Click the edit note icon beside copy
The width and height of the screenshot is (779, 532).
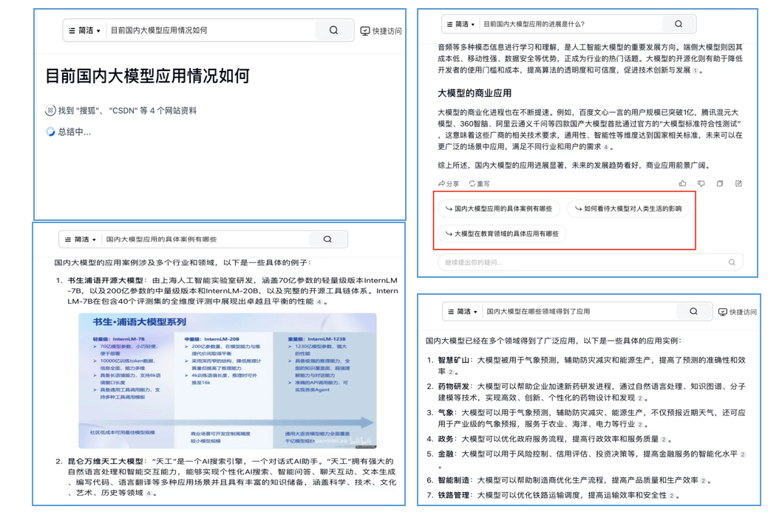[738, 183]
